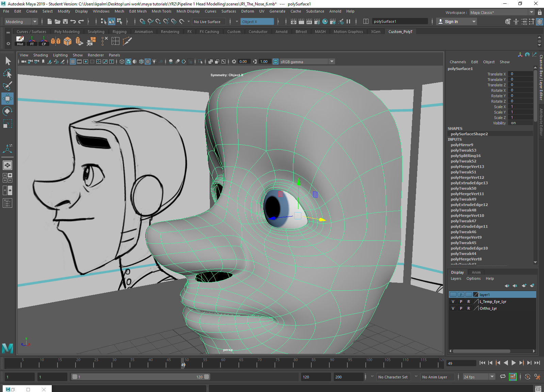Click the multi-cut knife shelf icon
This screenshot has height=392, width=544.
click(127, 41)
